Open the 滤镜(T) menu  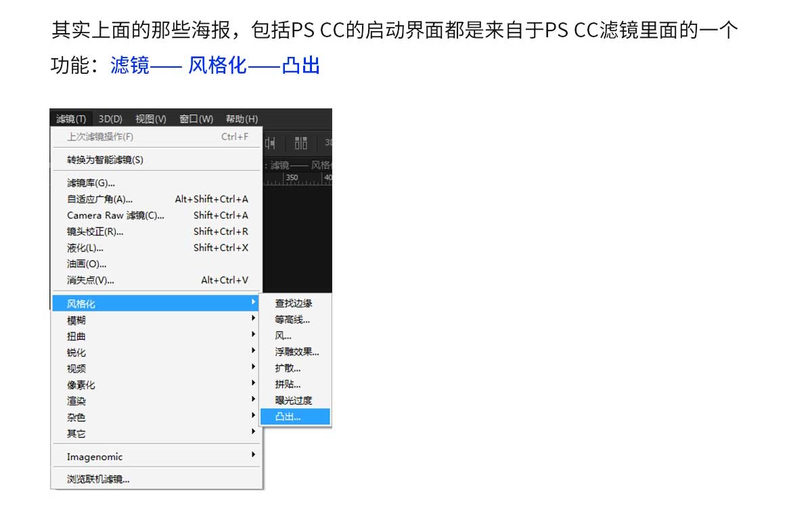(x=71, y=118)
